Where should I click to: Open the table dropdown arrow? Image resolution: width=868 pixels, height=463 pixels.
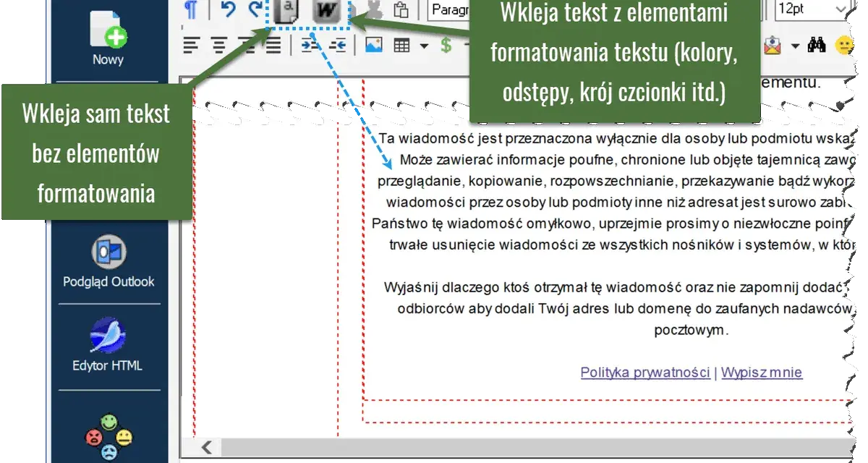[424, 46]
